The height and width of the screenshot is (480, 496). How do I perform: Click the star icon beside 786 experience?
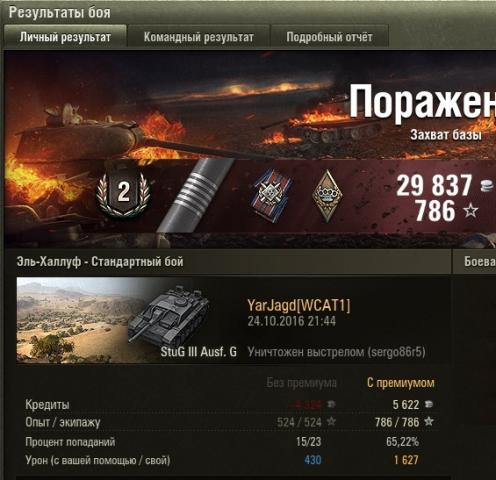[471, 211]
